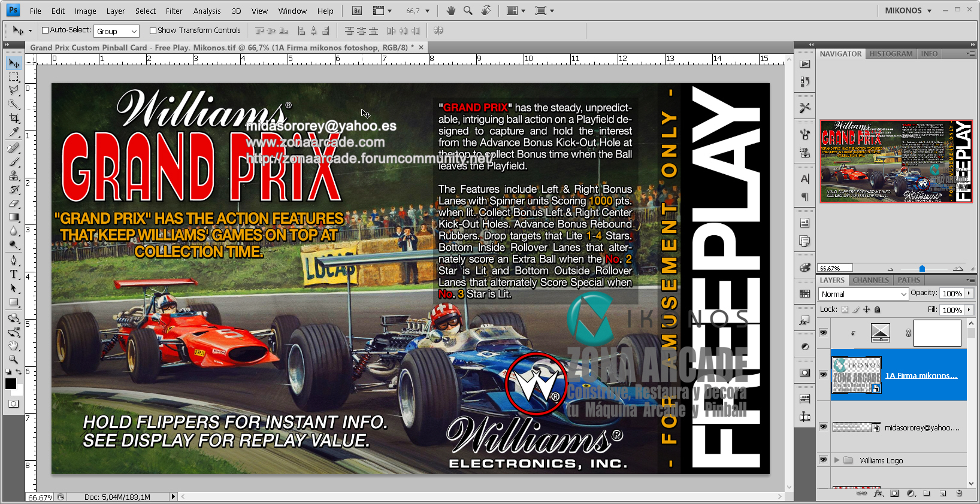The image size is (980, 504).
Task: Click Navigator zoom in button
Action: [958, 268]
